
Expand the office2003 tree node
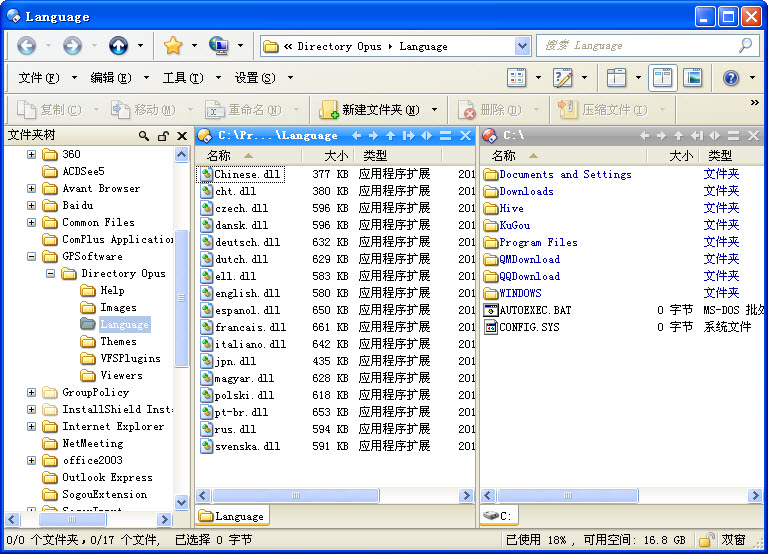[x=31, y=460]
